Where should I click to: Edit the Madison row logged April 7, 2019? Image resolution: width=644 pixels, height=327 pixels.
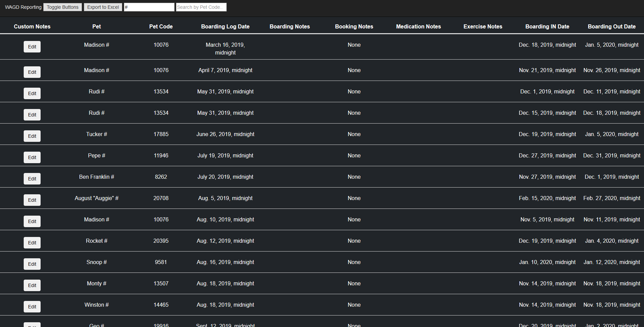(32, 72)
